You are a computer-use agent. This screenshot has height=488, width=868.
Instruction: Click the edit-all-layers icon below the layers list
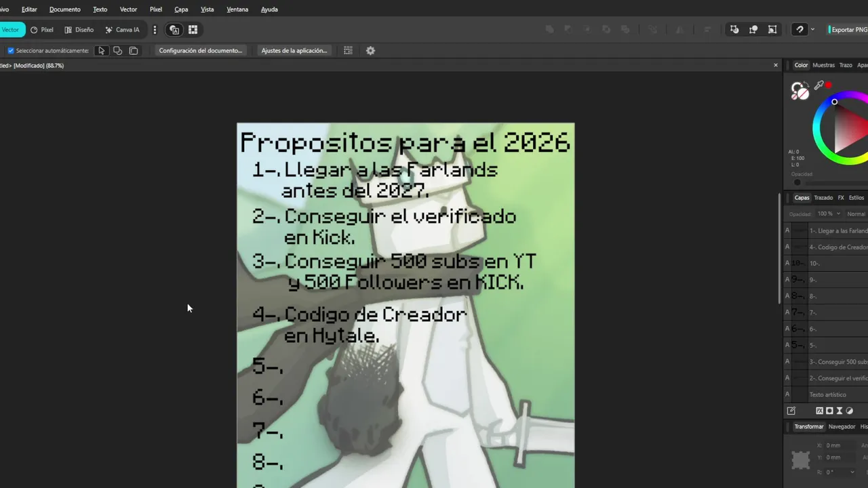coord(791,411)
